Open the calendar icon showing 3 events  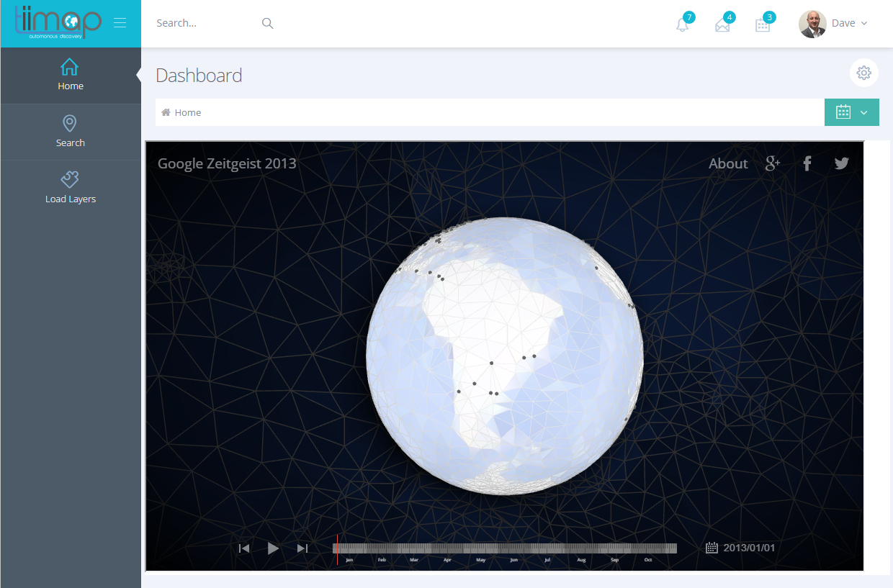click(762, 24)
